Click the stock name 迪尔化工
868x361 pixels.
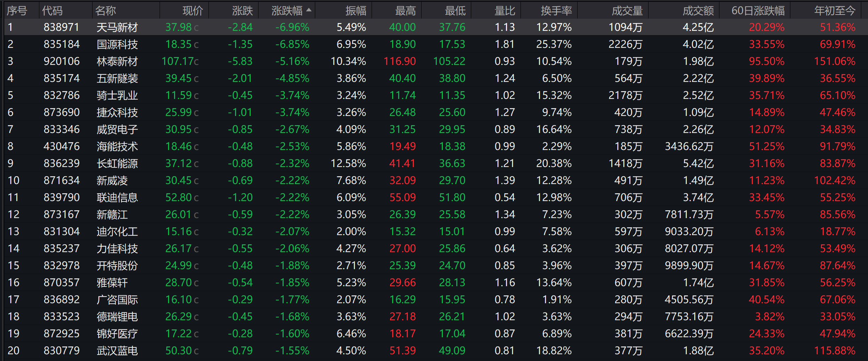click(x=117, y=232)
